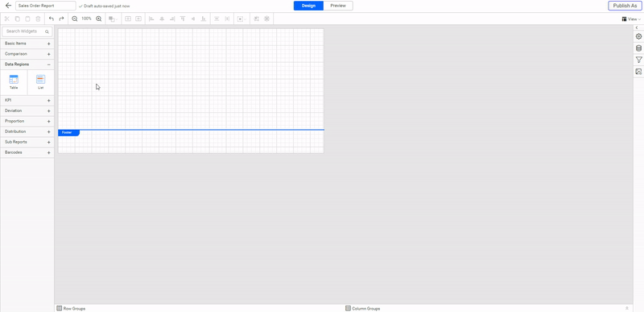Expand the Basic Items category
Viewport: 644px width, 312px height.
(x=27, y=44)
